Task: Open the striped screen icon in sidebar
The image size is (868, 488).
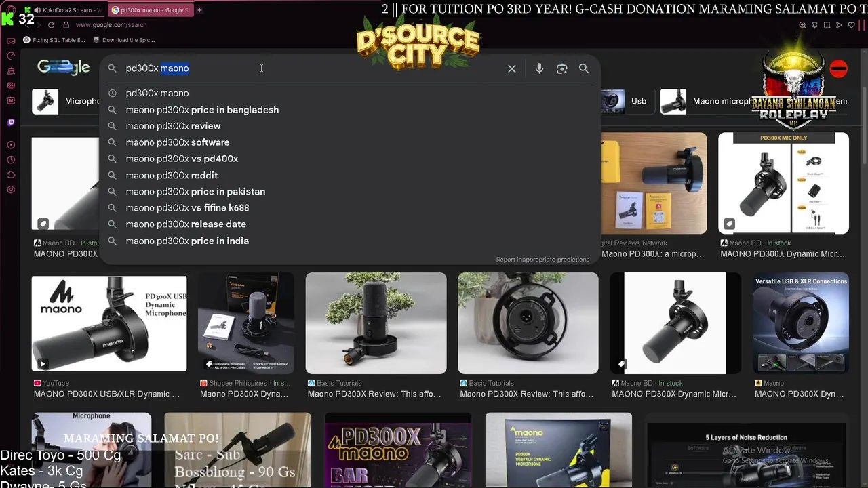Action: pyautogui.click(x=11, y=85)
